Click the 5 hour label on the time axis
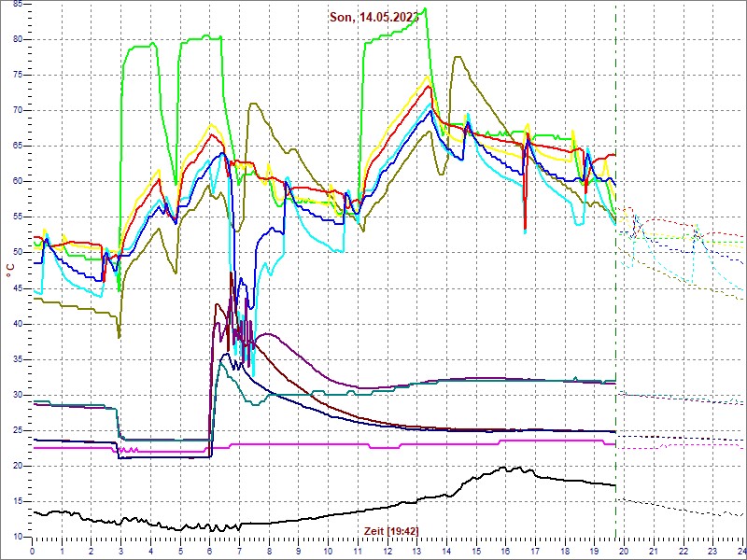 [180, 551]
